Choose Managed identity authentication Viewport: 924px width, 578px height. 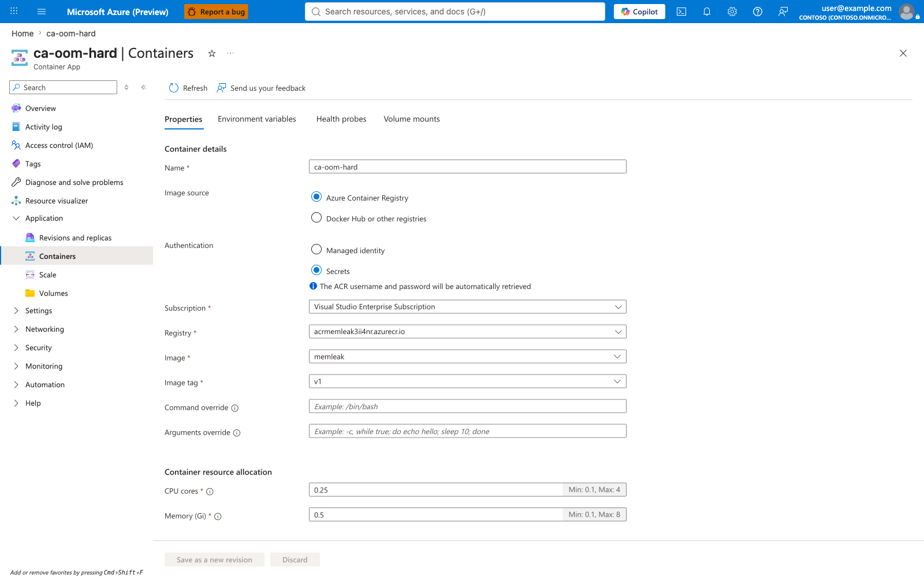click(x=316, y=250)
